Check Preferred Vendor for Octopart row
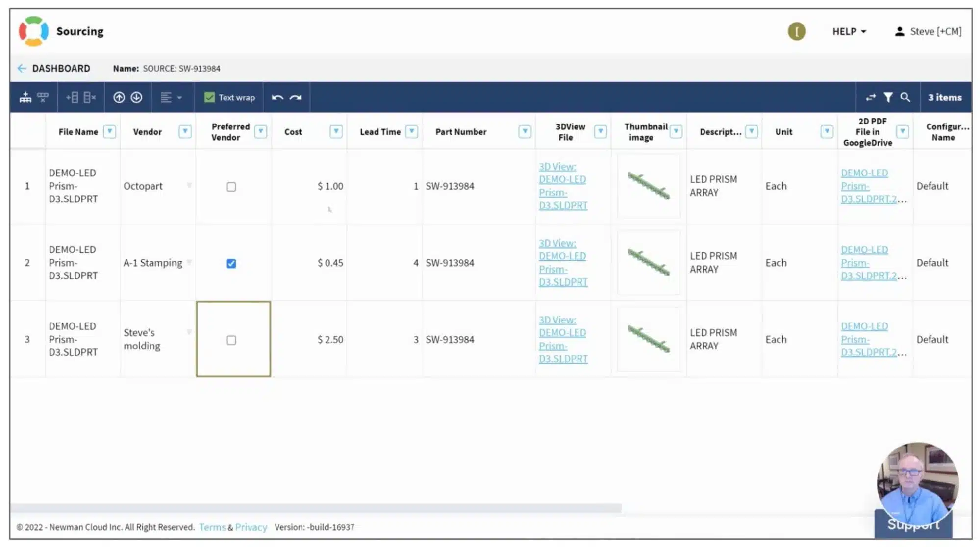This screenshot has height=547, width=980. click(x=231, y=187)
